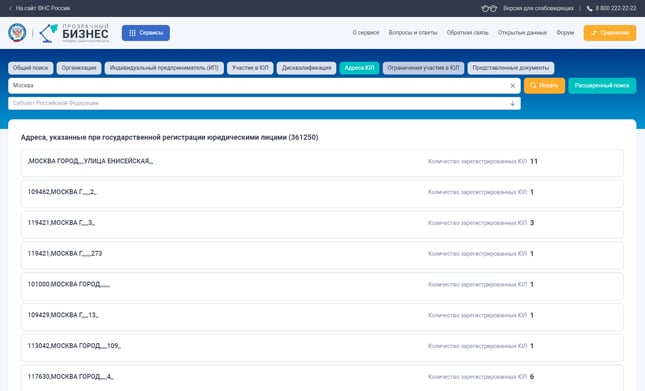Go to the Открытые данные page

point(522,32)
